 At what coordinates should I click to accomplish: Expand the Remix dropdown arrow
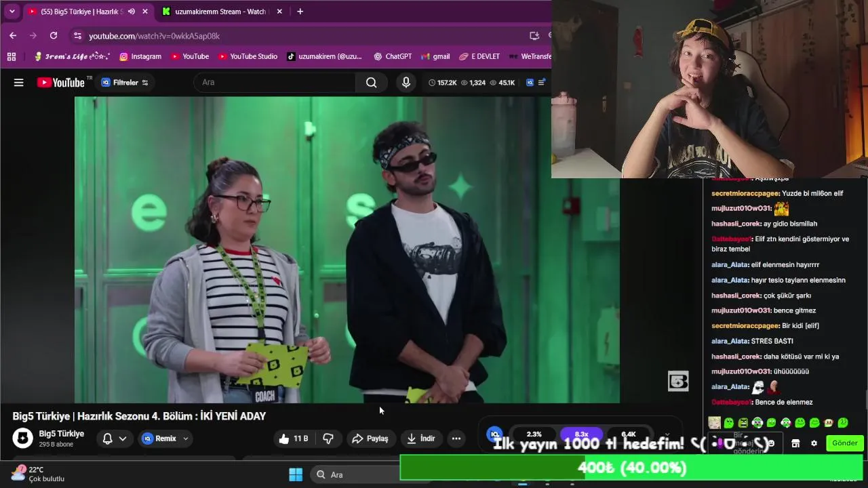[x=186, y=439]
